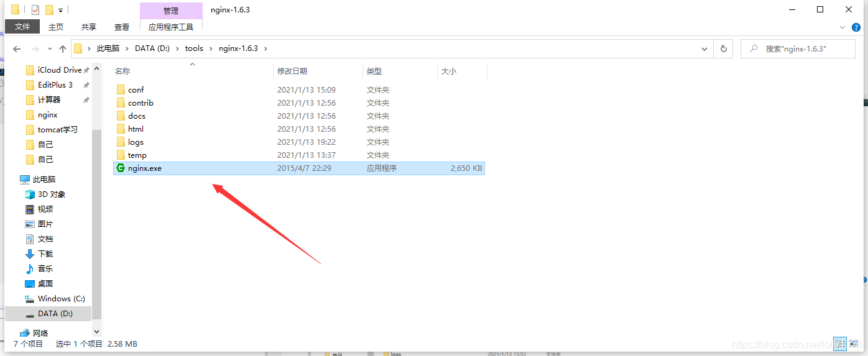
Task: Click the date 2021/1/13 15:09 of conf
Action: click(307, 89)
